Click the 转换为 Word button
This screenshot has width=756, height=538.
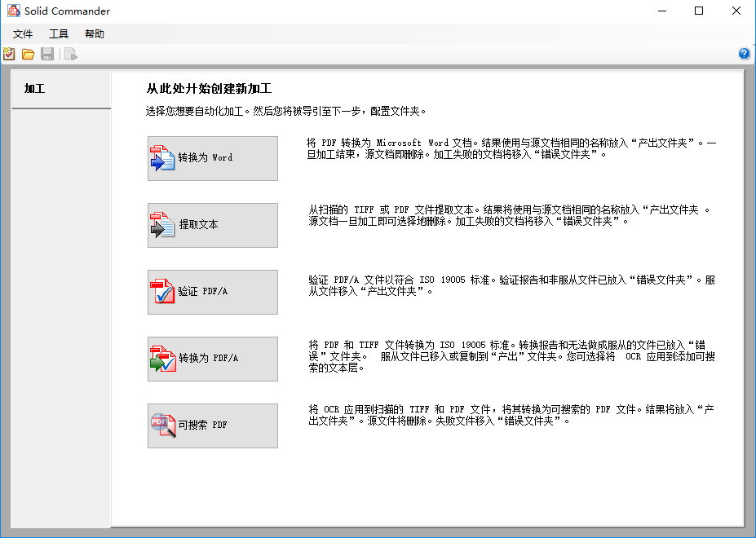click(212, 158)
